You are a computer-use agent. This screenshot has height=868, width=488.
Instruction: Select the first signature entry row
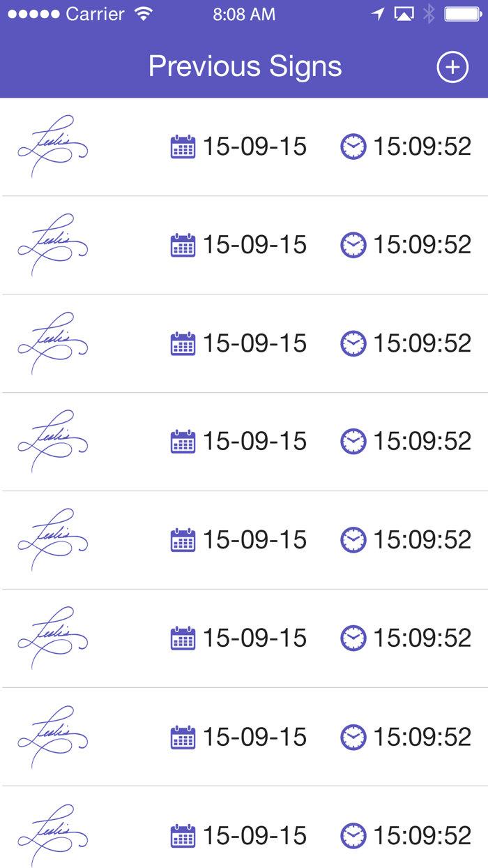[x=244, y=147]
